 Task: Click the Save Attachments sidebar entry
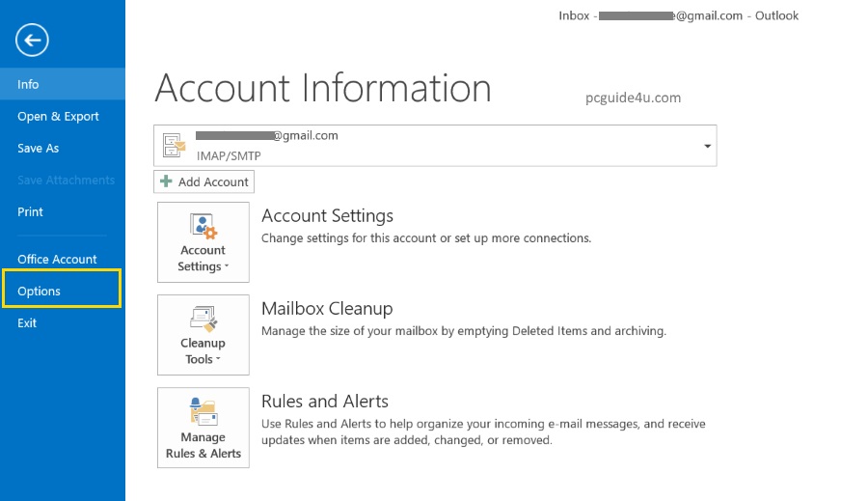66,180
